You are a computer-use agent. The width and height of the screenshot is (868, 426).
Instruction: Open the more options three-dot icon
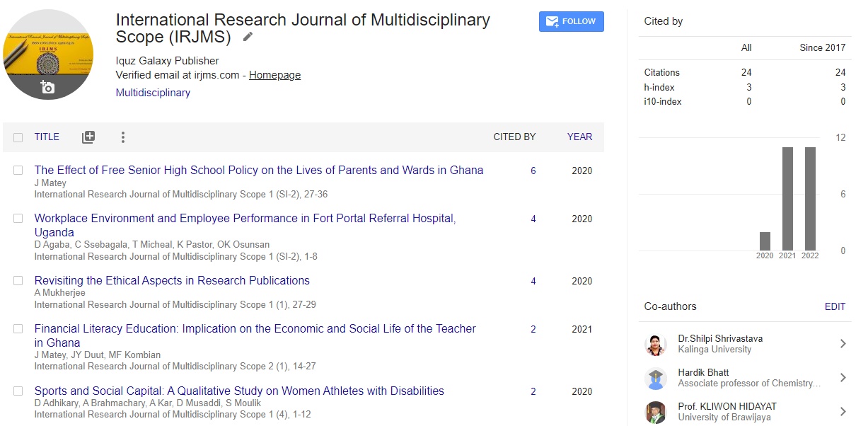(122, 137)
